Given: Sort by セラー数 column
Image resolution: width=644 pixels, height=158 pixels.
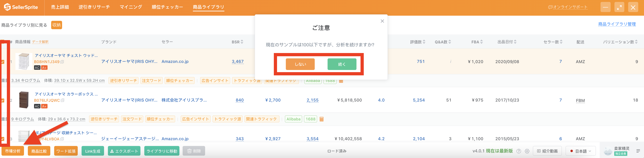Looking at the screenshot, I should click(561, 42).
